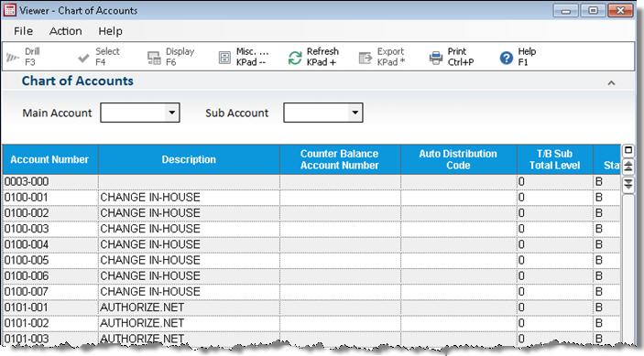The height and width of the screenshot is (356, 644).
Task: Click the page-up button beside the grid
Action: (x=628, y=167)
